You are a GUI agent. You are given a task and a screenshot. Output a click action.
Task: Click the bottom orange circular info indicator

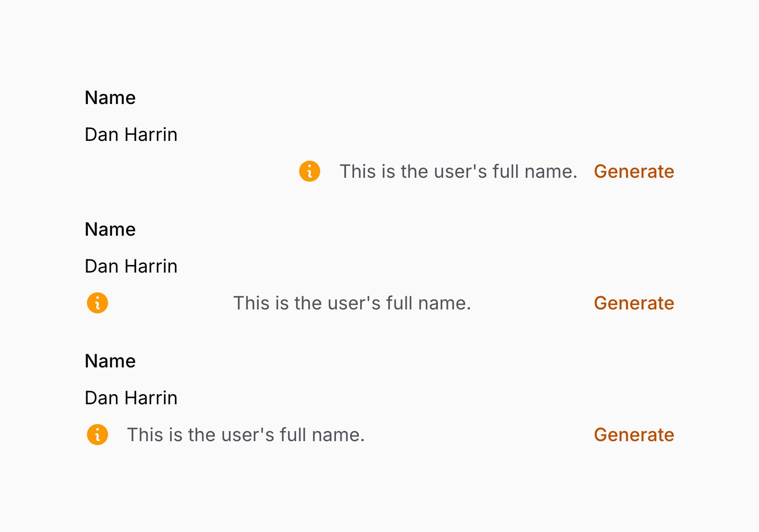97,435
